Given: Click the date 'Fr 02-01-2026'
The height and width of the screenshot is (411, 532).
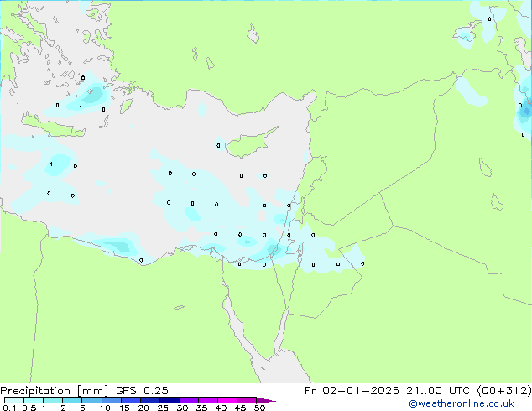Looking at the screenshot, I should coord(352,391).
